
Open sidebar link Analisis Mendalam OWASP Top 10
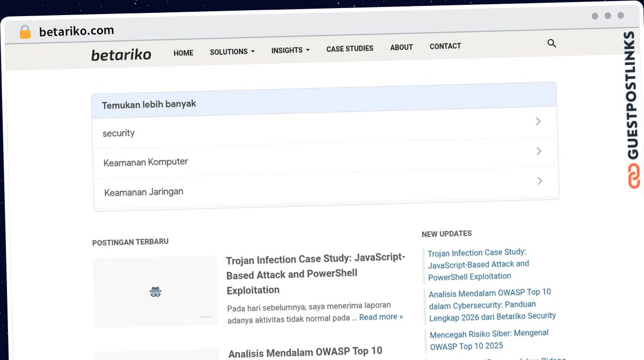[492, 305]
